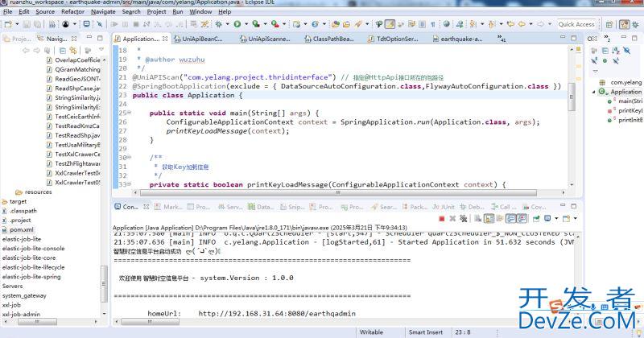Open the Proje... explorer tab
The height and width of the screenshot is (338, 644).
coord(17,39)
